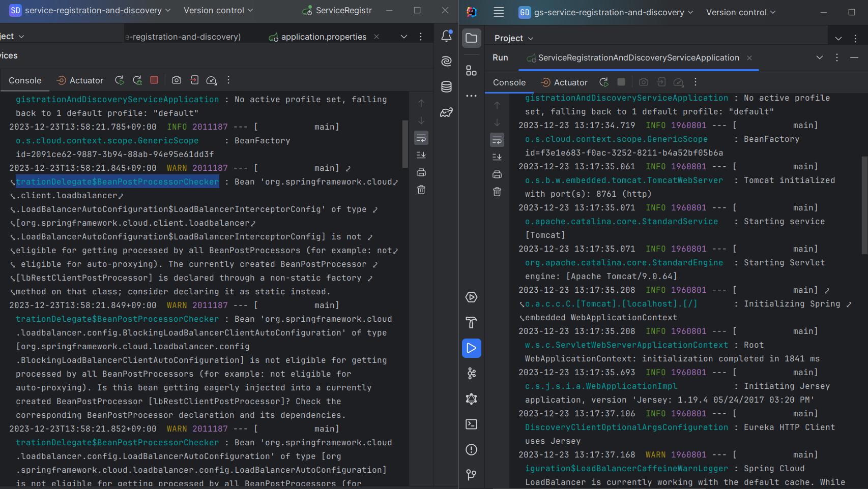
Task: Click Exit icon in left console toolbar
Action: [194, 80]
